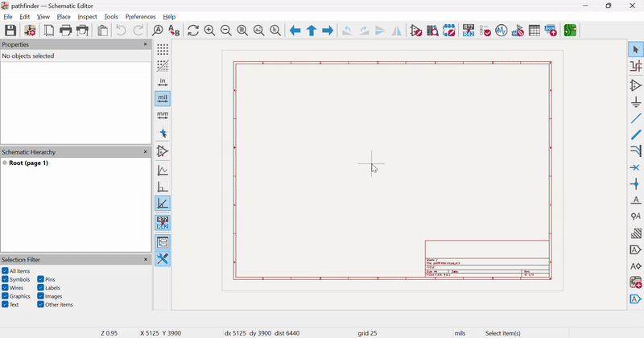This screenshot has height=338, width=644.
Task: Switch units to millimeters
Action: click(x=163, y=115)
